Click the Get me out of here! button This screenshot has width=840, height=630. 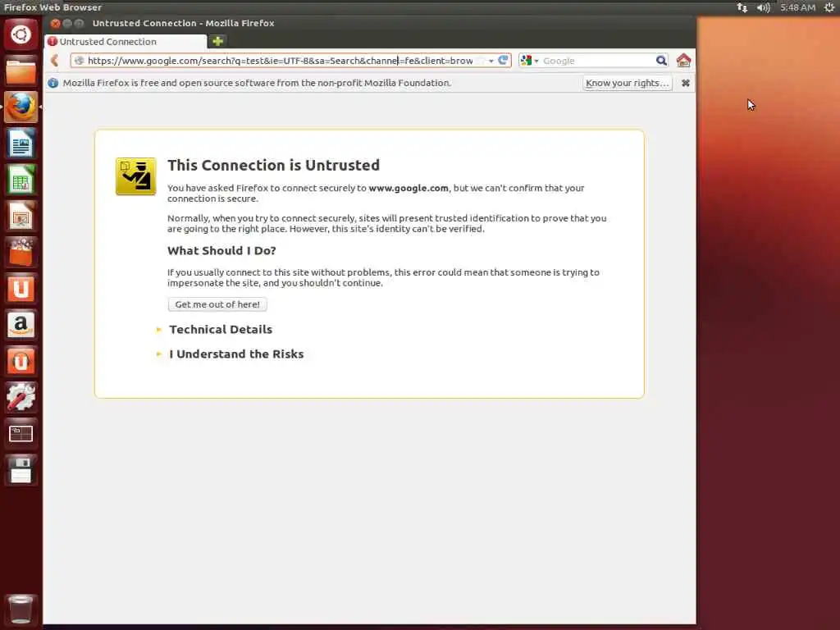click(217, 304)
